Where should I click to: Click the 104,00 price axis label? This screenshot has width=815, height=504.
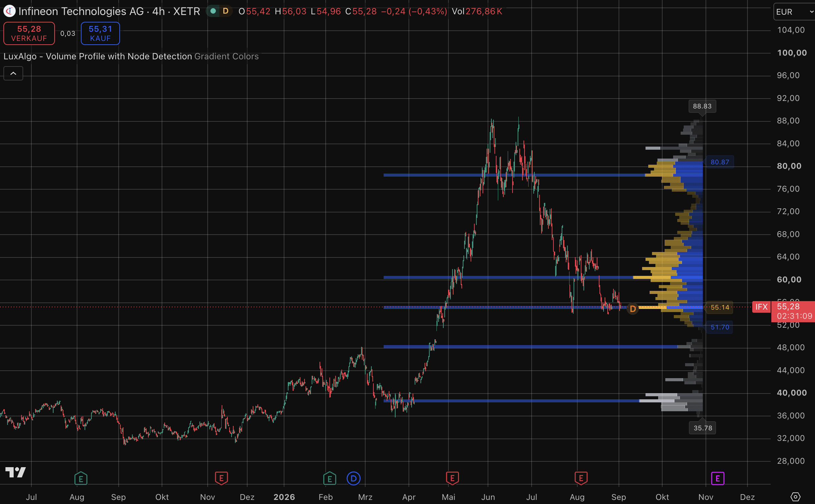pyautogui.click(x=791, y=30)
